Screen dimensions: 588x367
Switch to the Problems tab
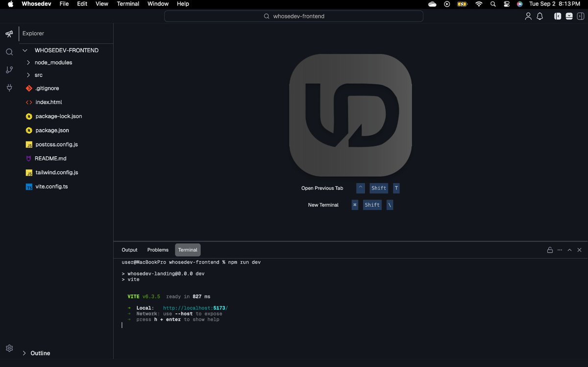click(157, 250)
